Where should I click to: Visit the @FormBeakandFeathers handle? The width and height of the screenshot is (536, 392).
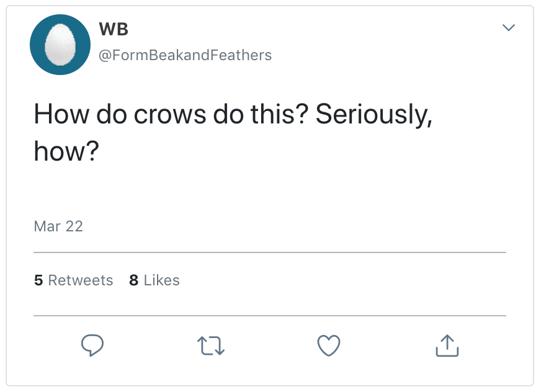[185, 55]
